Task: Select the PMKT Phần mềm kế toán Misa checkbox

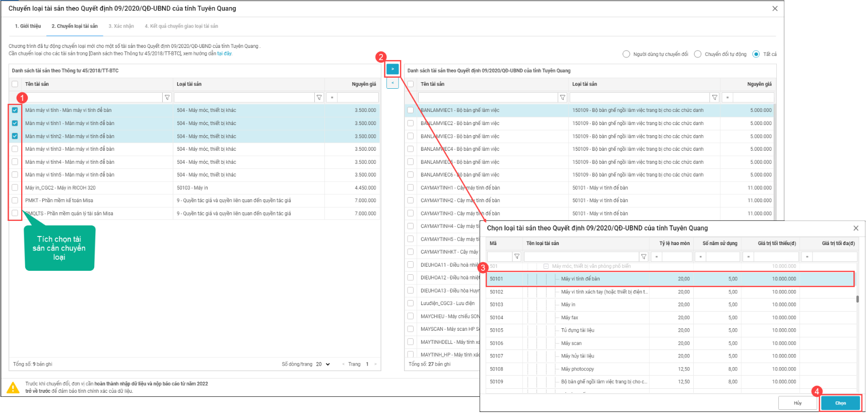Action: coord(15,200)
